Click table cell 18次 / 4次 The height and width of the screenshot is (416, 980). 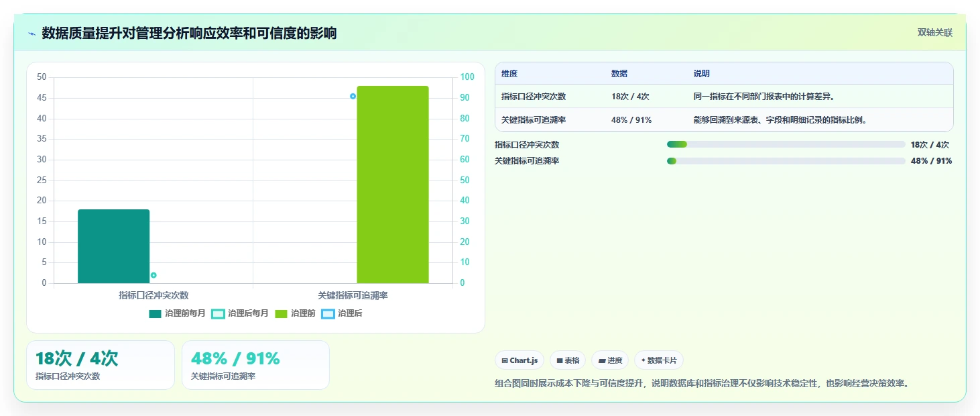(630, 97)
